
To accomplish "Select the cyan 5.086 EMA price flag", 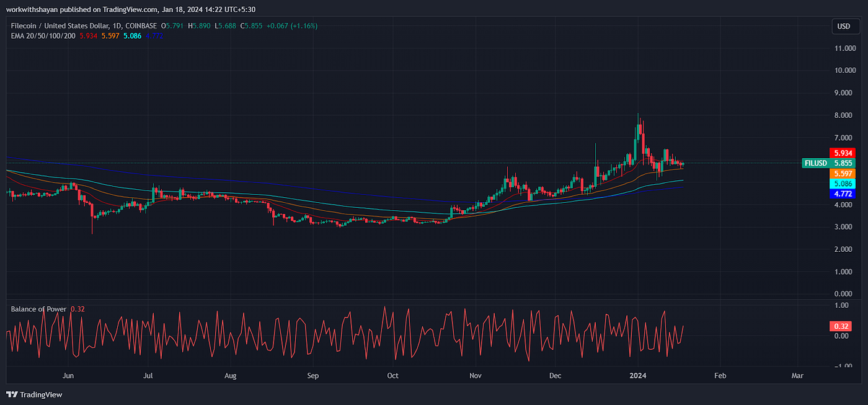I will (842, 184).
